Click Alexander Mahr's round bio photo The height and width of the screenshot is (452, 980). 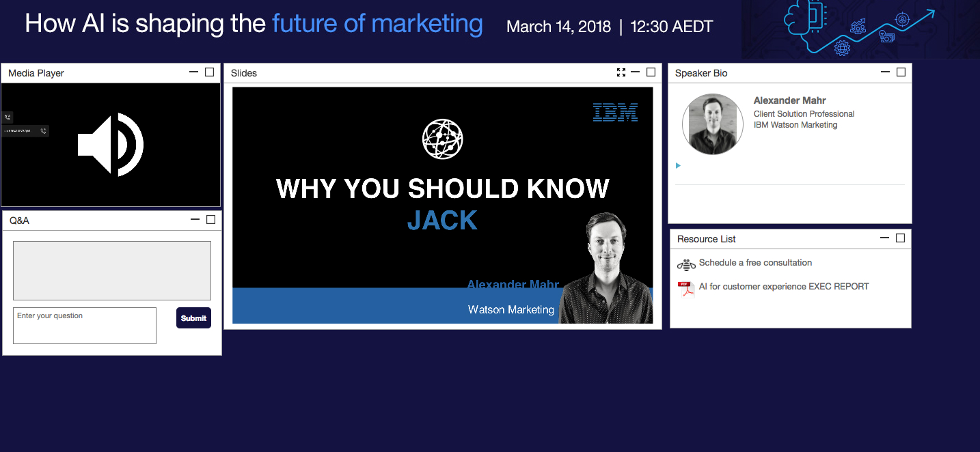pos(713,124)
